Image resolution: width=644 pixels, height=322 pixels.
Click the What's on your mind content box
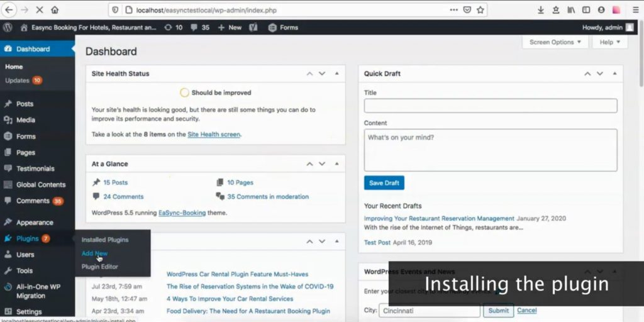pyautogui.click(x=491, y=150)
